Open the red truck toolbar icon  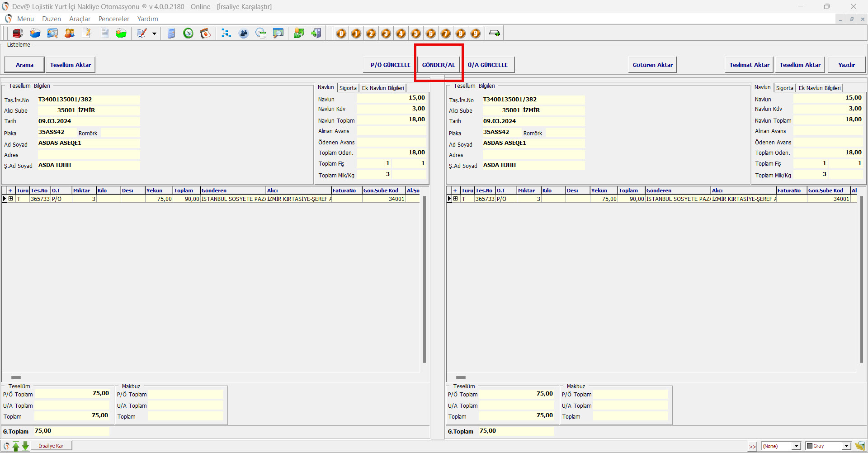point(18,33)
